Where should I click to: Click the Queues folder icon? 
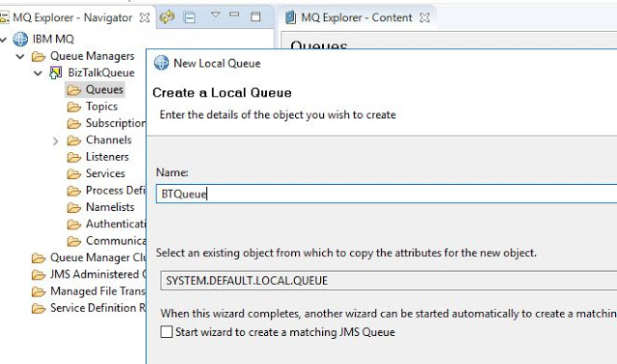tap(74, 90)
